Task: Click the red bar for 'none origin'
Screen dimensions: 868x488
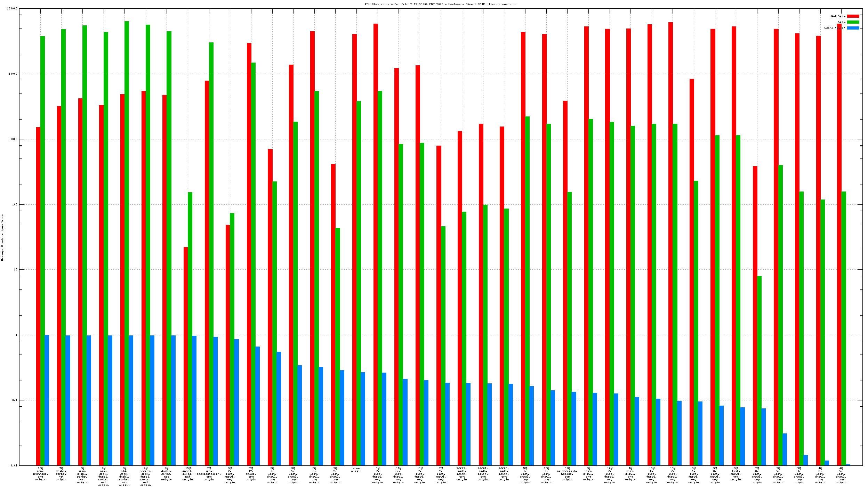Action: 354,243
